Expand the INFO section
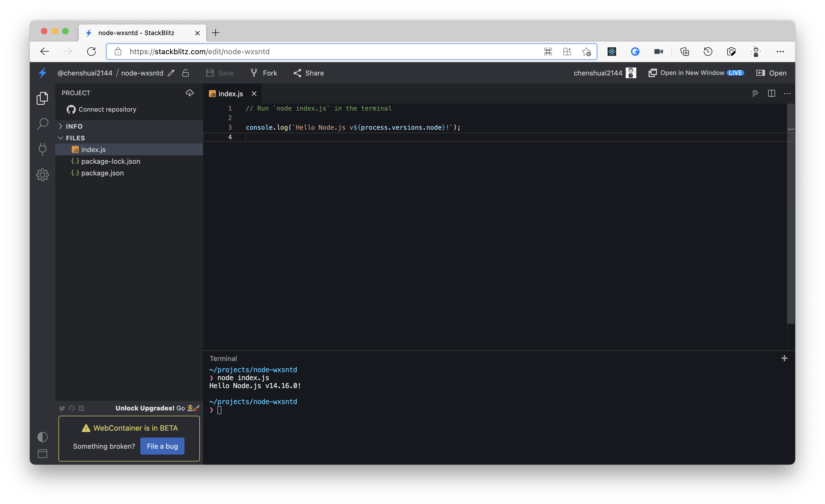Screen dimensions: 825x504 [x=129, y=126]
